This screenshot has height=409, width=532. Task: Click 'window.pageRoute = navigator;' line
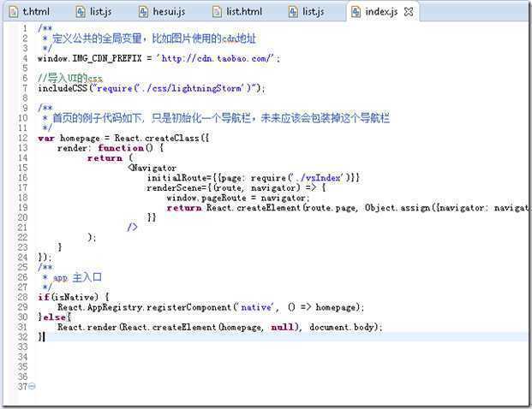[238, 198]
